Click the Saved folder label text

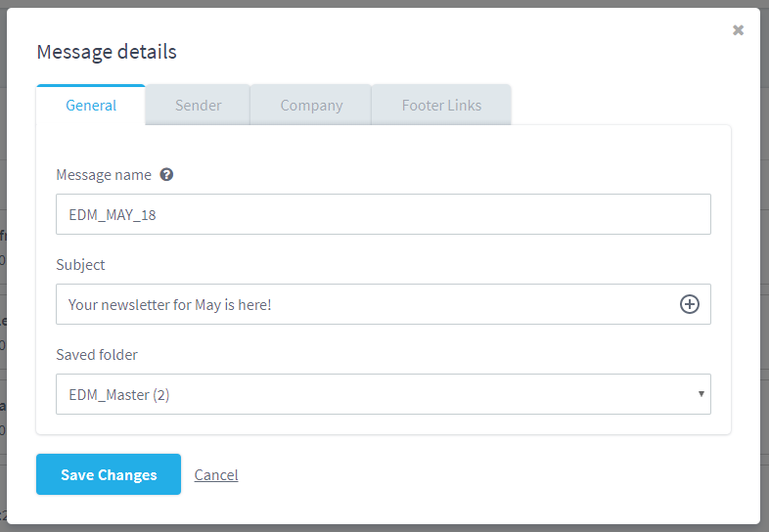point(97,354)
